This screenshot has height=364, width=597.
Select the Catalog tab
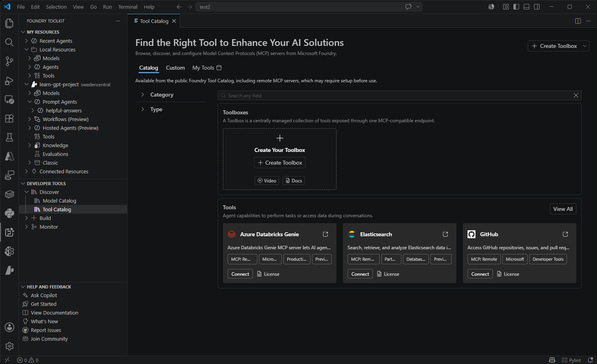coord(149,68)
